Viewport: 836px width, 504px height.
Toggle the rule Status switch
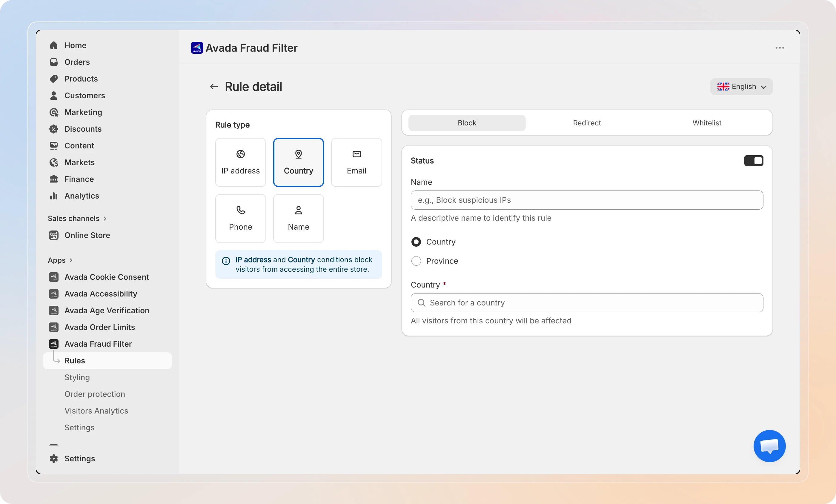[x=754, y=161]
